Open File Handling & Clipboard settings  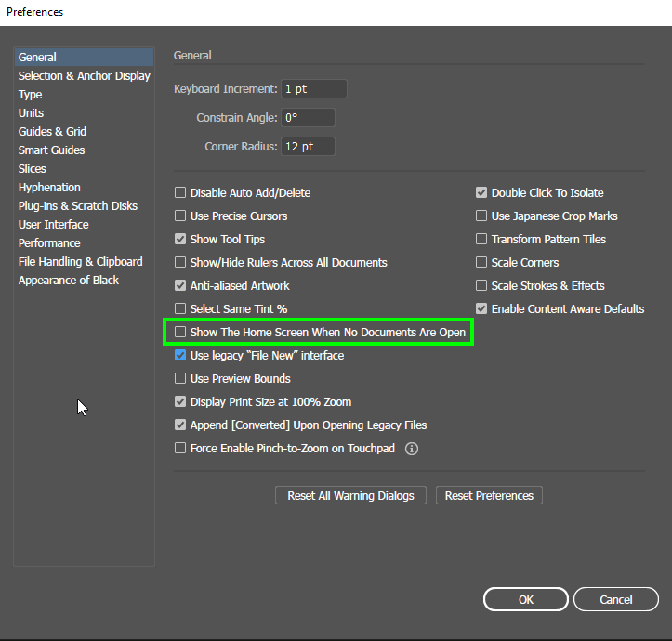pos(81,262)
